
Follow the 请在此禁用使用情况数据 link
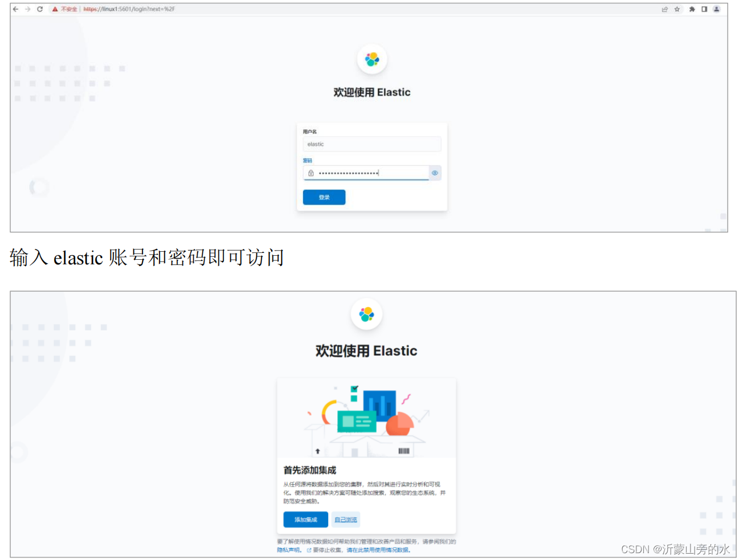tap(378, 550)
